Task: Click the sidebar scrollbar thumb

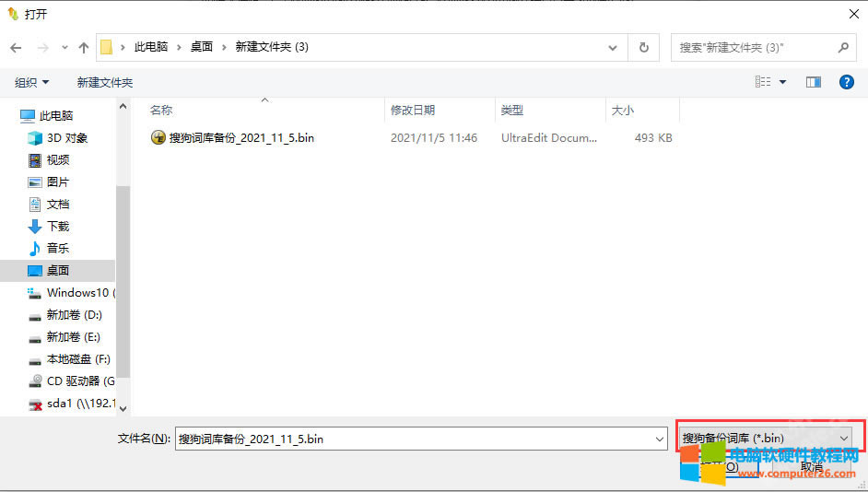Action: [x=123, y=281]
